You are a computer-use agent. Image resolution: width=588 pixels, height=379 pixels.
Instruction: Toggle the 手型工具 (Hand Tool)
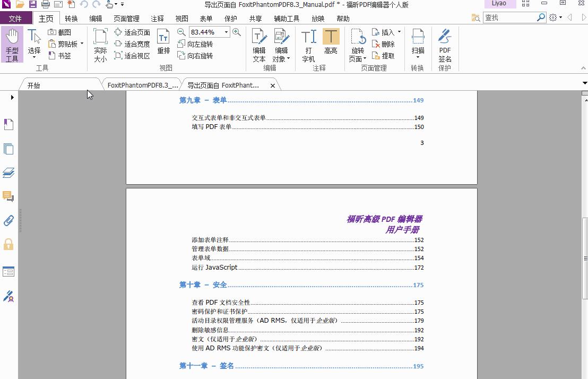(x=12, y=42)
